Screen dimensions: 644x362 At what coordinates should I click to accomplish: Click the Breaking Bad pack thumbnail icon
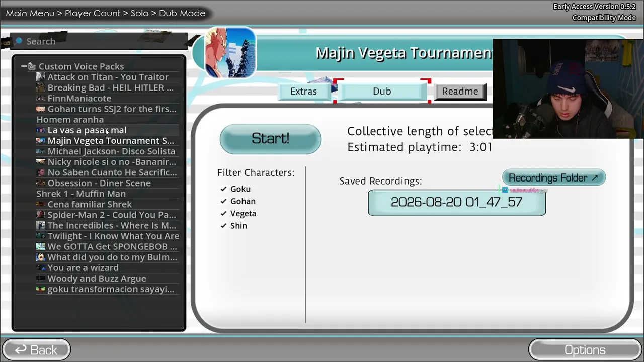point(41,87)
